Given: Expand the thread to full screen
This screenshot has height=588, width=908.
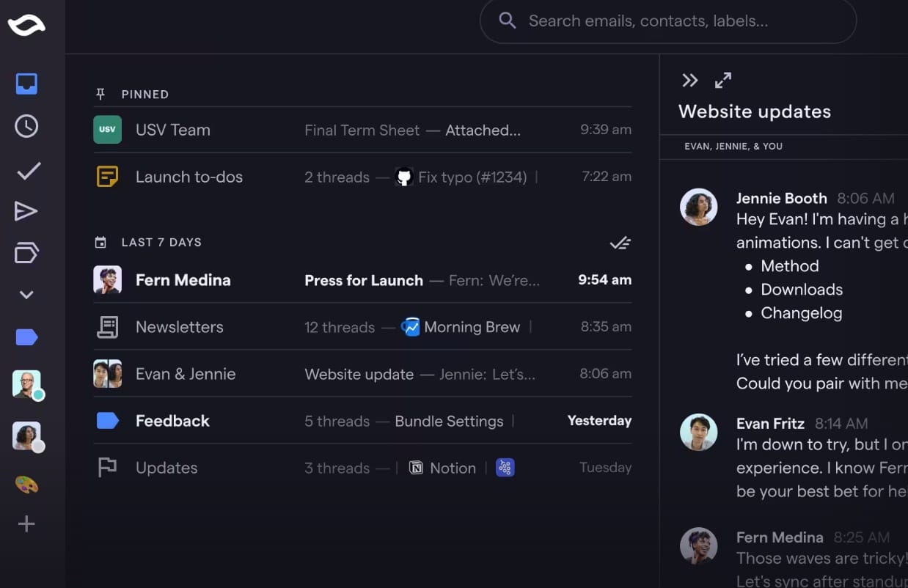Looking at the screenshot, I should 723,81.
